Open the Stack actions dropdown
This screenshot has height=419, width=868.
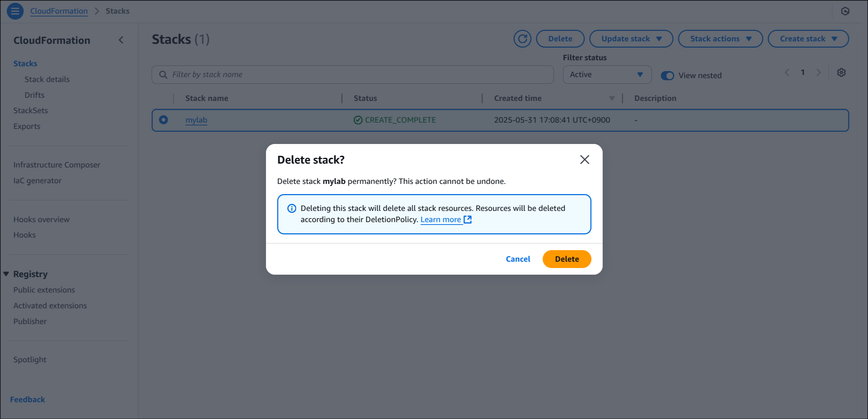[x=720, y=39]
